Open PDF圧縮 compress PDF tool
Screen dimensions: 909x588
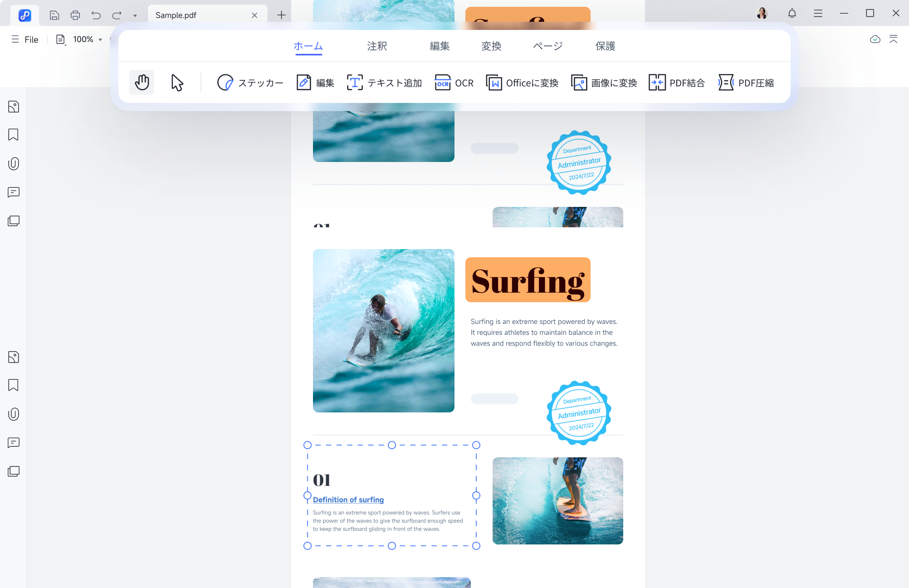click(746, 83)
